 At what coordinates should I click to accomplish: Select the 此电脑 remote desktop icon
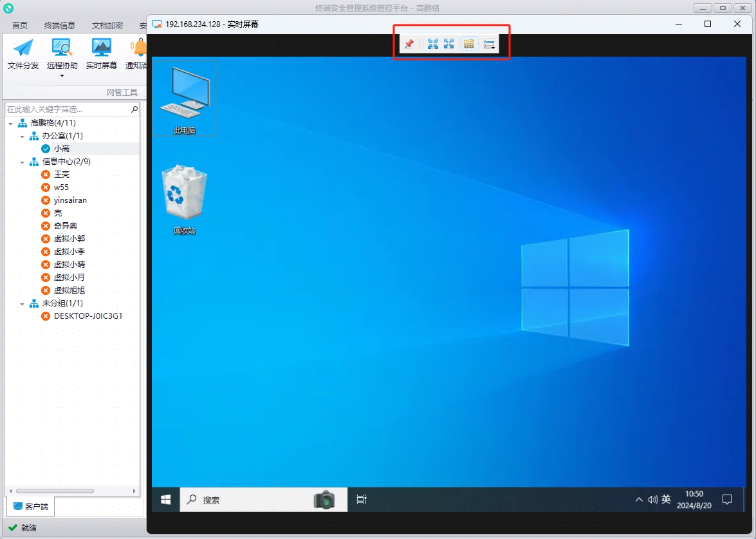[x=185, y=99]
